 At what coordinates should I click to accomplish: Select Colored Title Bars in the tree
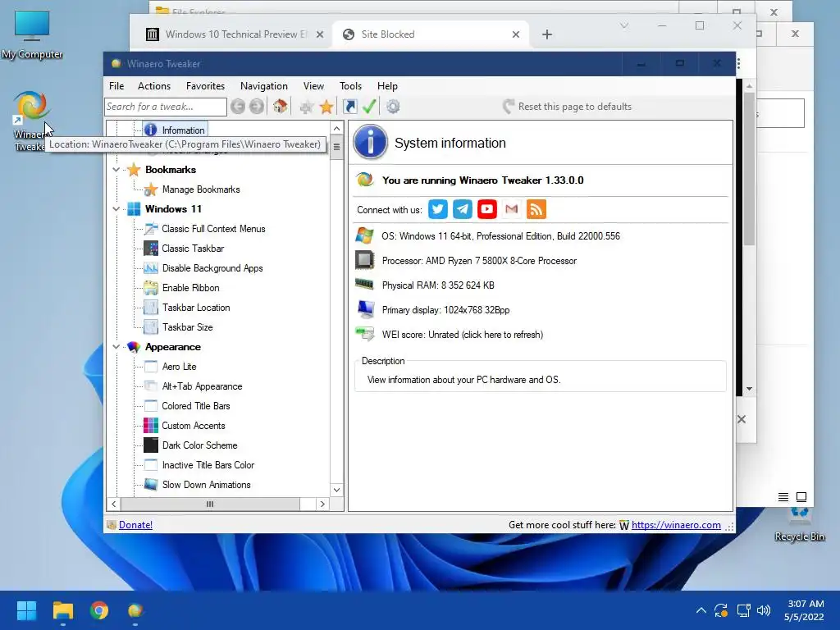[196, 405]
